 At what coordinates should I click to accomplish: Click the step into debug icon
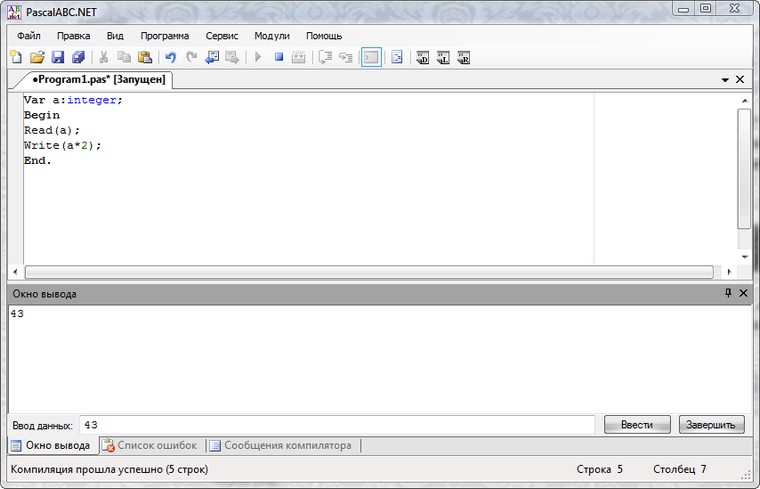pyautogui.click(x=346, y=57)
